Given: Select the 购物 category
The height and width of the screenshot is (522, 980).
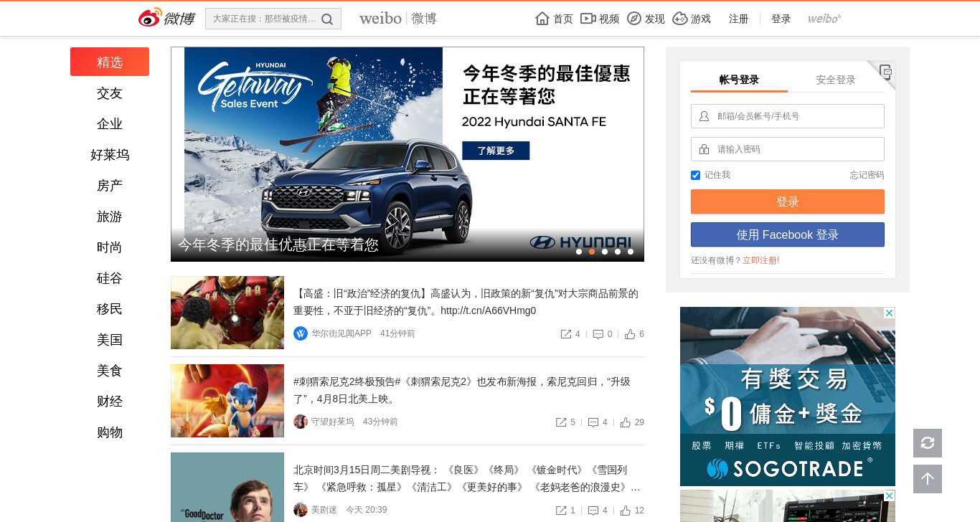Looking at the screenshot, I should pos(110,432).
